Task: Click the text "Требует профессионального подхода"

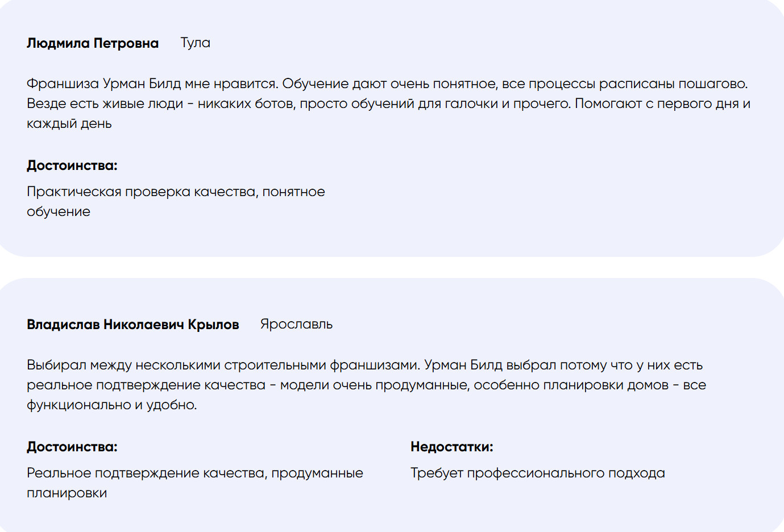Action: [x=537, y=473]
